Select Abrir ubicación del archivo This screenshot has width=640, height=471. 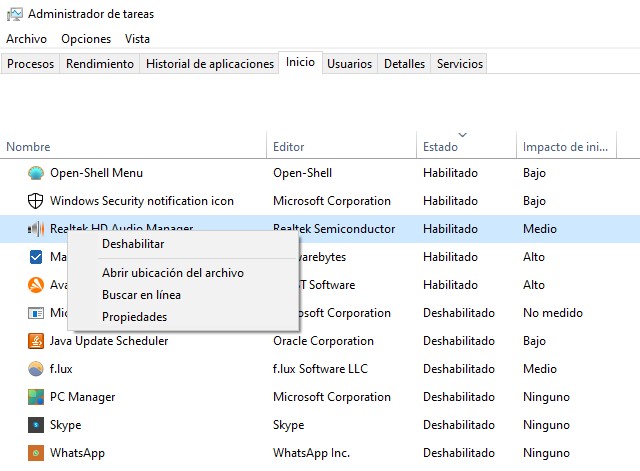click(184, 273)
